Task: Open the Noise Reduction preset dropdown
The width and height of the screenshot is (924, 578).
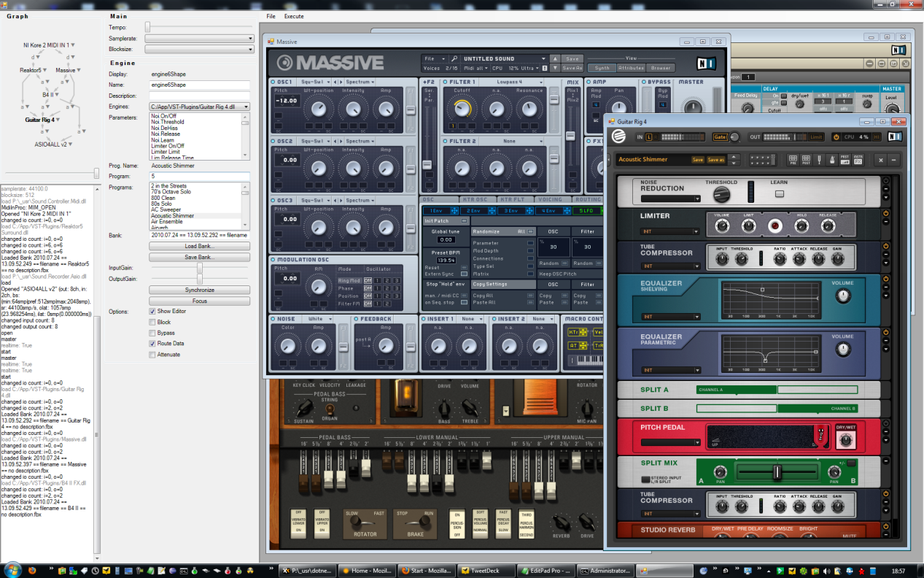Action: [671, 199]
